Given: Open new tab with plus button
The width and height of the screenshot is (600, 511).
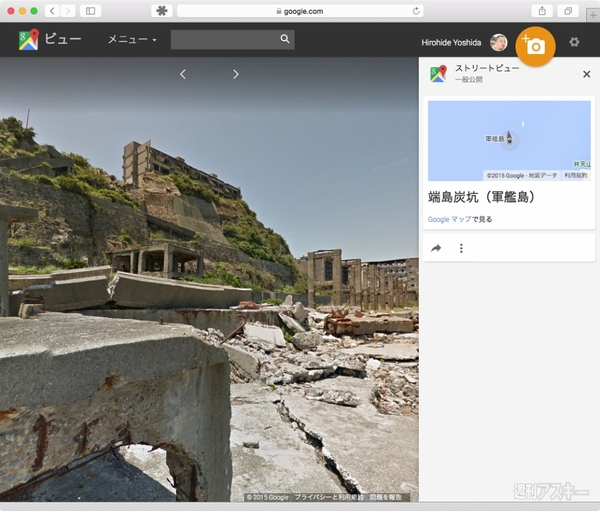Looking at the screenshot, I should [593, 15].
